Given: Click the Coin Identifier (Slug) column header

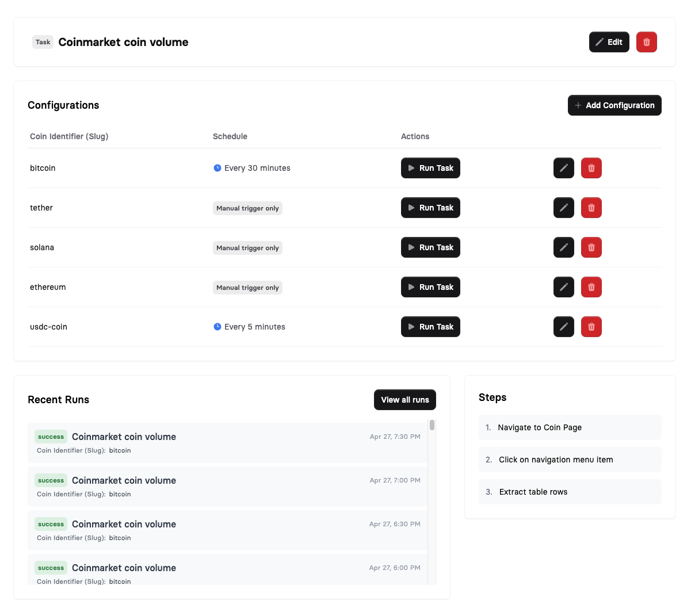Looking at the screenshot, I should click(69, 136).
